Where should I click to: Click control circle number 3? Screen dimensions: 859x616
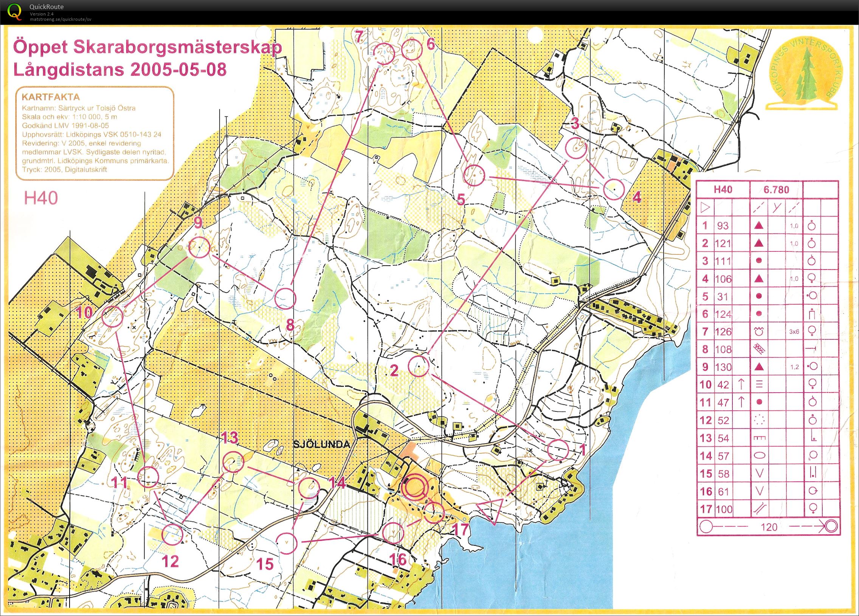click(x=576, y=148)
